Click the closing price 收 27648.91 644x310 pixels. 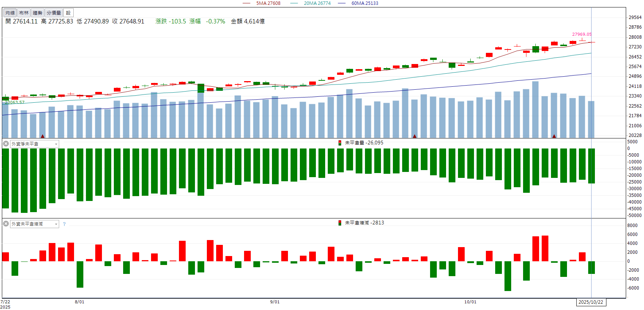coord(128,22)
